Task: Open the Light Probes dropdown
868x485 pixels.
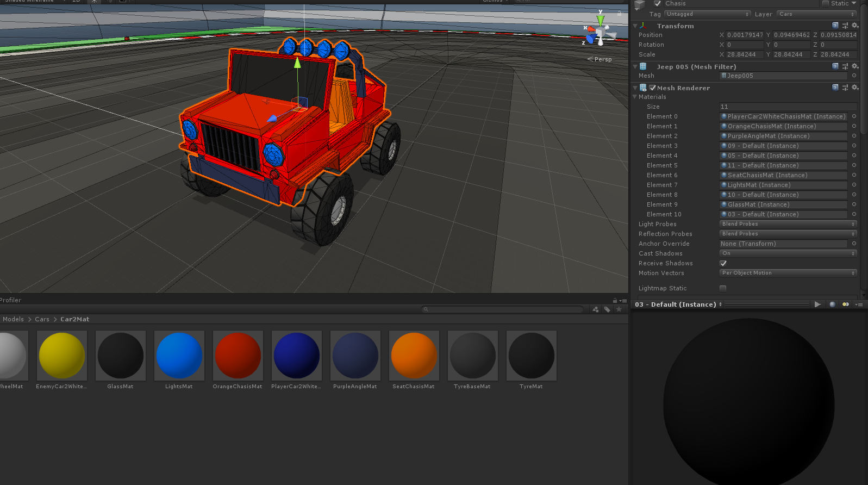Action: (788, 224)
